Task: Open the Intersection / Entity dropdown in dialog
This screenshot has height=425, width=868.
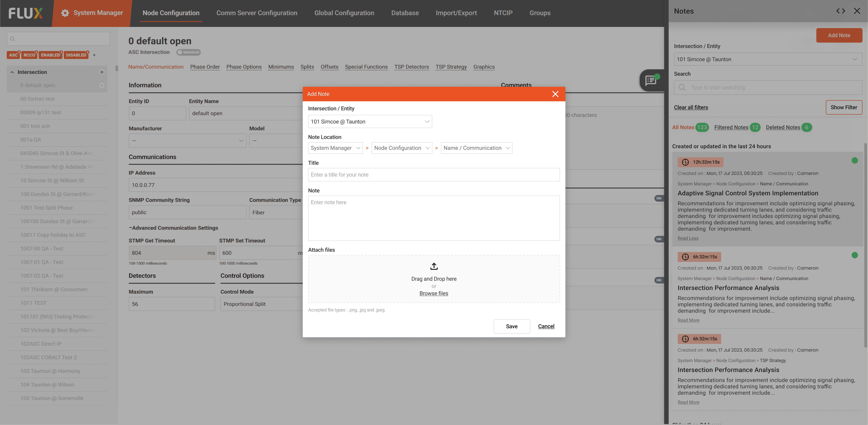Action: click(x=370, y=122)
